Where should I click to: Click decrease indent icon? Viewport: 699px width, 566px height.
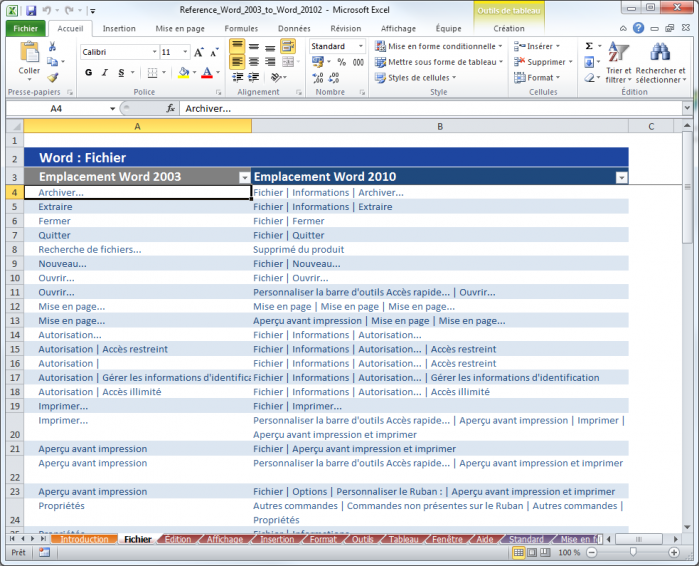(238, 78)
